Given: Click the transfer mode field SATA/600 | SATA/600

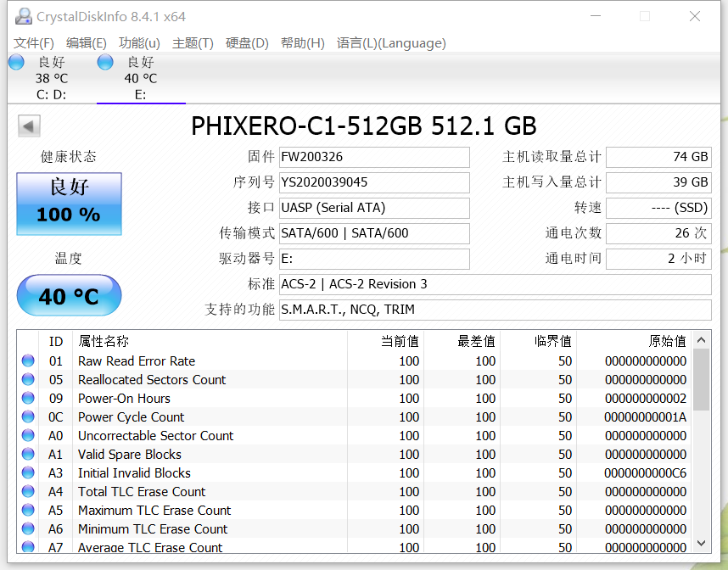Looking at the screenshot, I should point(374,233).
